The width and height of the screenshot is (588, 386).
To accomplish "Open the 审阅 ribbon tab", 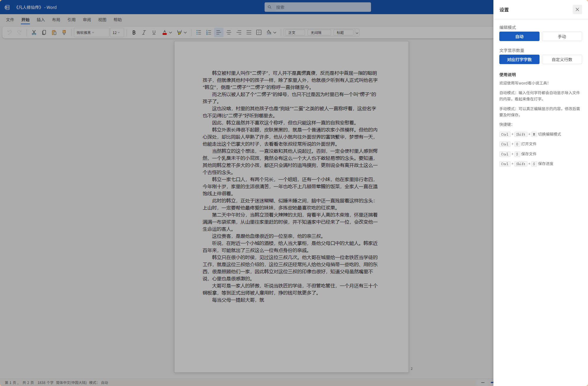I will click(x=87, y=20).
